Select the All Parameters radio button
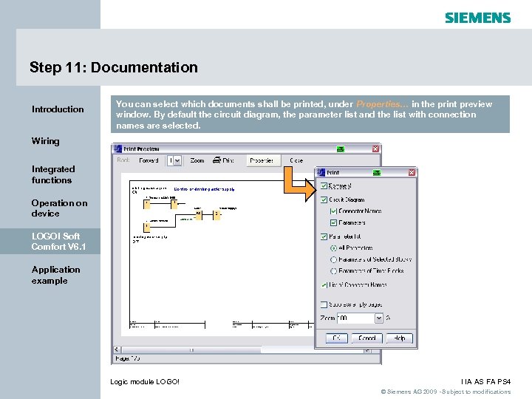Viewport: 532px width, 399px height. click(x=333, y=248)
